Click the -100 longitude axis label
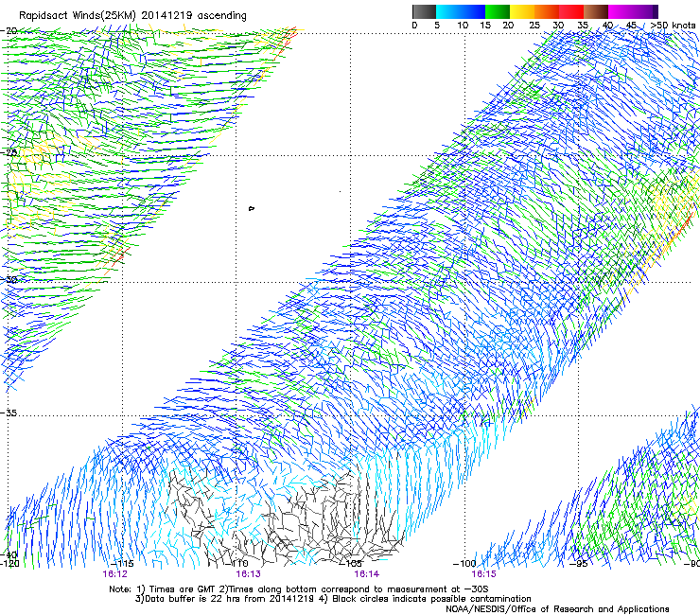This screenshot has width=700, height=615. point(464,563)
